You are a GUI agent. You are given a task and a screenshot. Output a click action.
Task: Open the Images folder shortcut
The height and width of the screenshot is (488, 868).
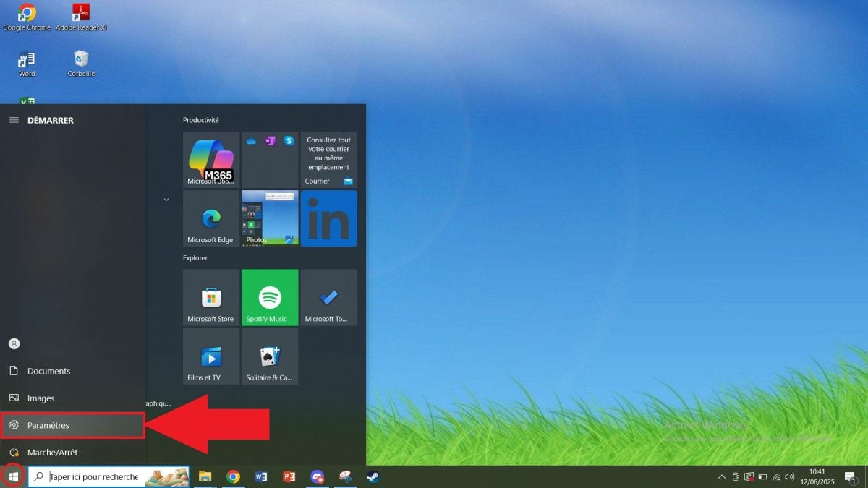tap(41, 398)
